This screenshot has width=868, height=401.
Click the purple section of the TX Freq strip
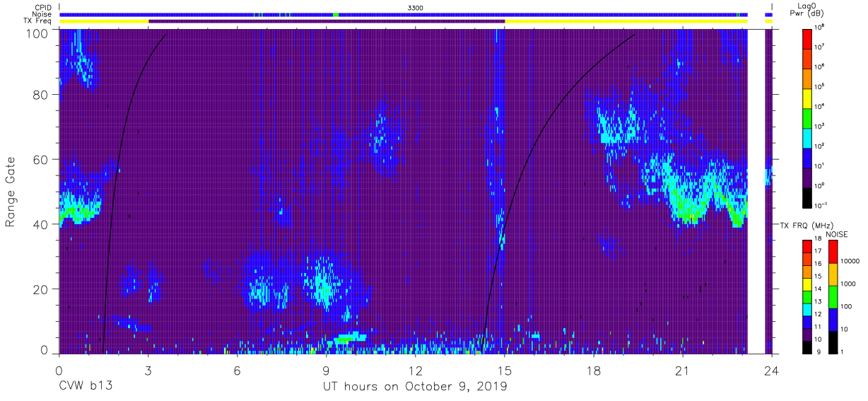(x=327, y=21)
